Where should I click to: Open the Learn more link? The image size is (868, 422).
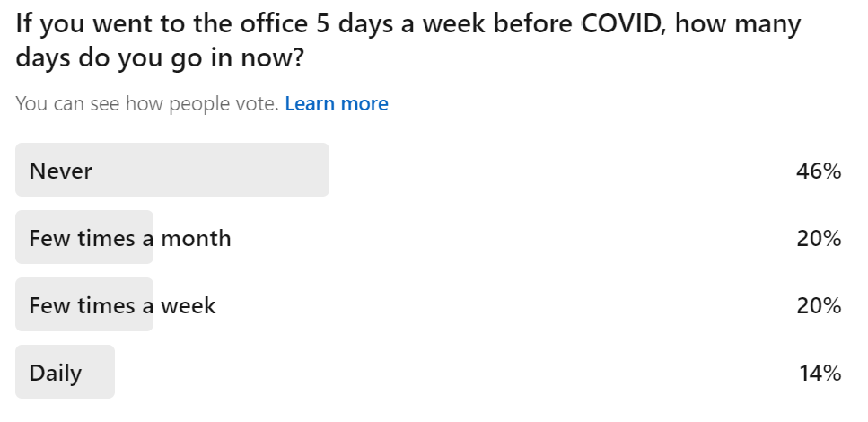coord(337,104)
